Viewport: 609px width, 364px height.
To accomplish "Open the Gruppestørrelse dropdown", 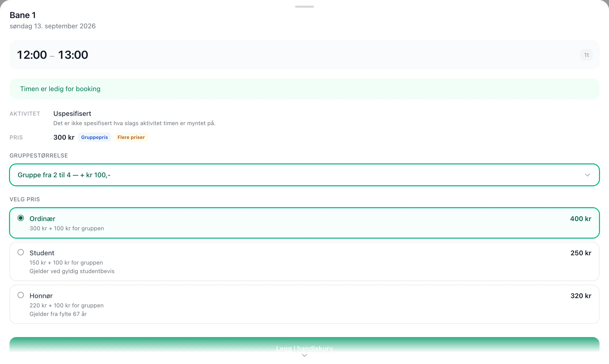I will [304, 175].
